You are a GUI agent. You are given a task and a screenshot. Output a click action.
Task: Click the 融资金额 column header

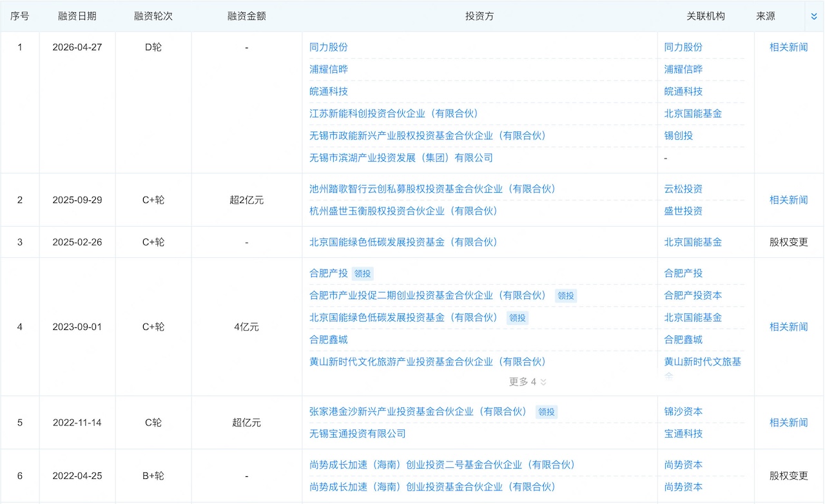point(247,16)
